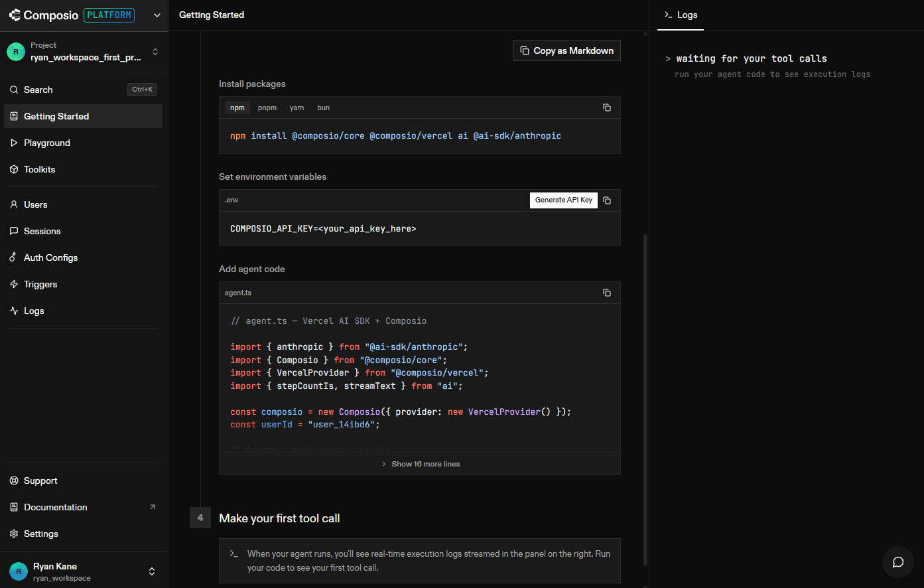Click the sidebar Logs activity icon
This screenshot has width=924, height=588.
point(14,311)
